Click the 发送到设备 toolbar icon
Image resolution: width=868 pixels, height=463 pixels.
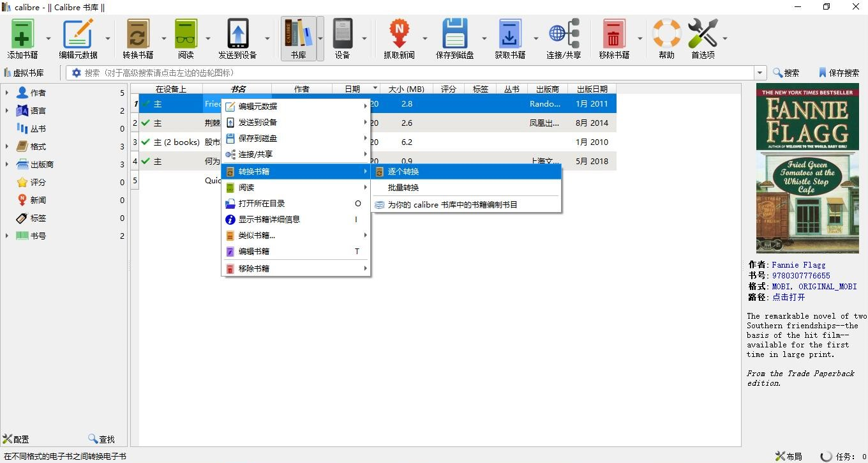[x=237, y=38]
